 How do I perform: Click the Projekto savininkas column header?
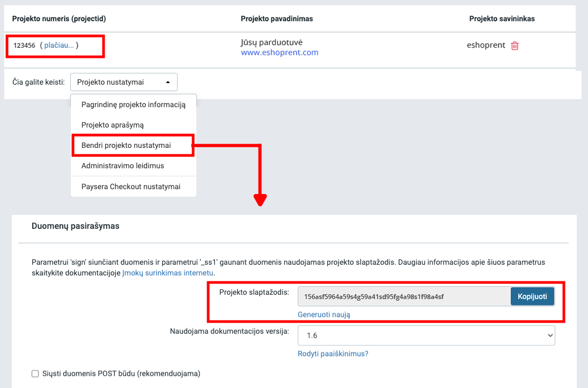tap(502, 19)
